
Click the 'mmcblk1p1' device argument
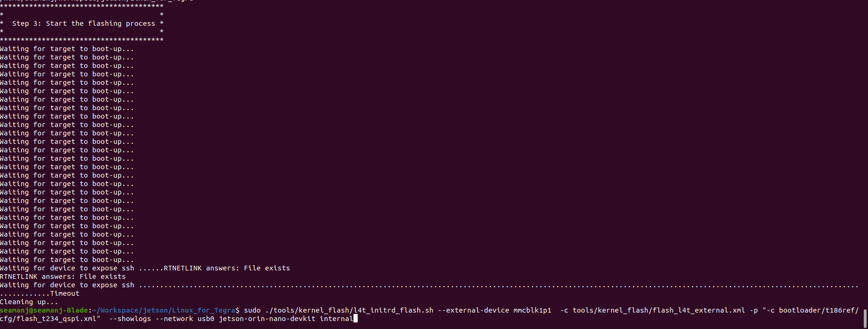click(x=532, y=310)
